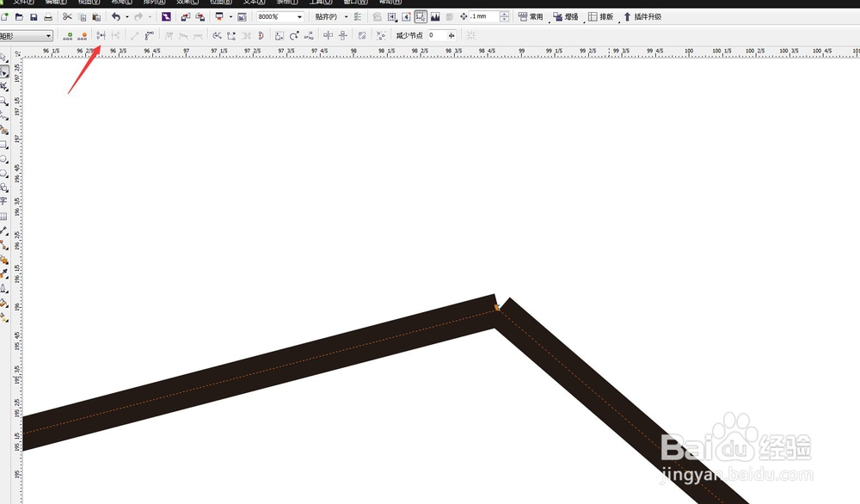Image resolution: width=860 pixels, height=504 pixels.
Task: Click the histogram icon in top toolbar
Action: click(x=435, y=17)
